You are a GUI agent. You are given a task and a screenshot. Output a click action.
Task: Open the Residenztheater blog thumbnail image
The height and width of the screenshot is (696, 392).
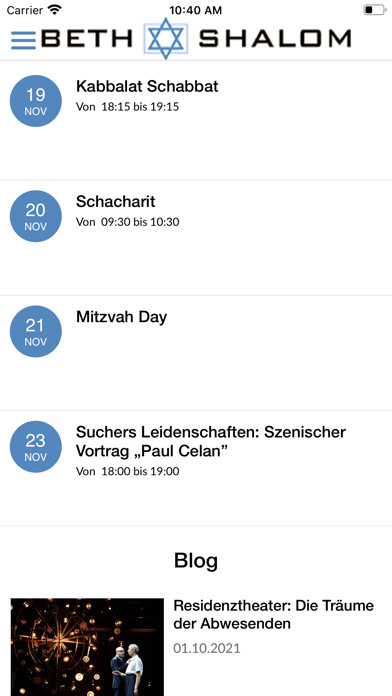pyautogui.click(x=87, y=647)
